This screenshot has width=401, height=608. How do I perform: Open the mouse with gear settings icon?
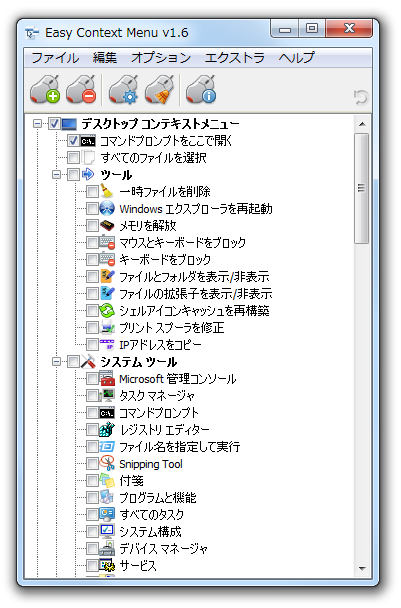(123, 90)
